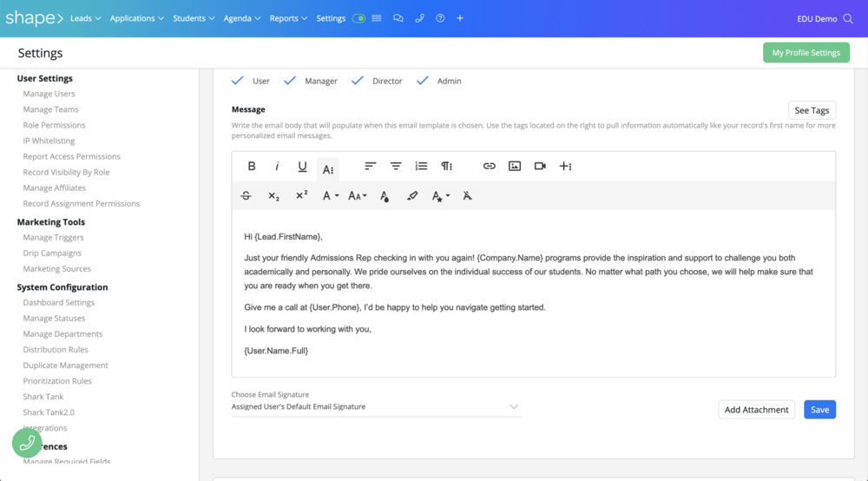
Task: Open the Choose Email Signature dropdown
Action: coord(377,407)
